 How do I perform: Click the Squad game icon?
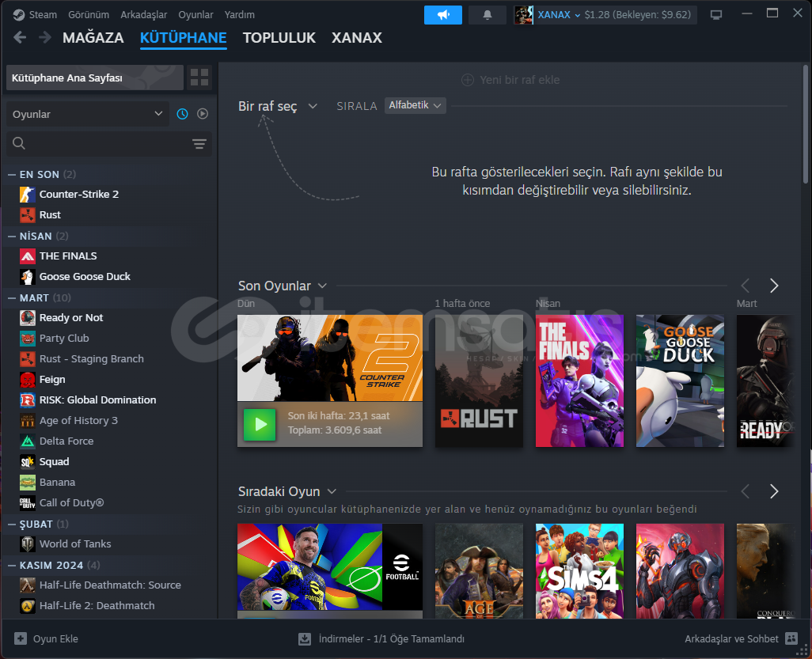pos(28,462)
